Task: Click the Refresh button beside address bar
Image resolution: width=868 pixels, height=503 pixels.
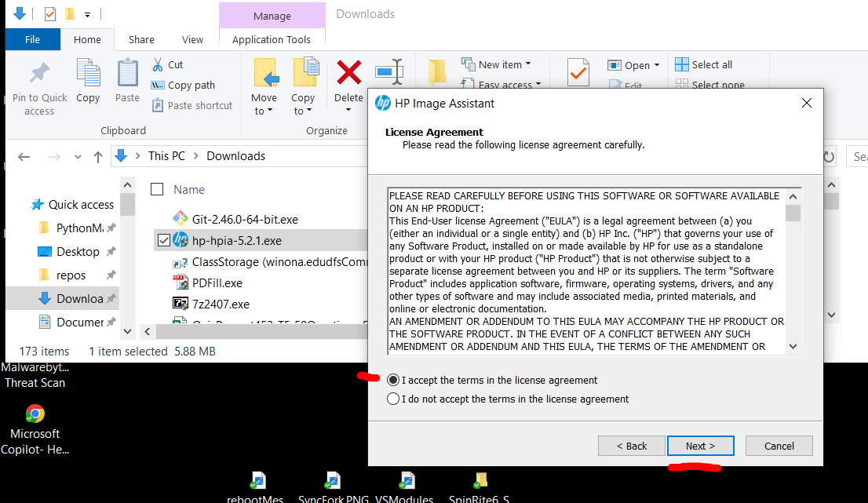Action: [x=828, y=157]
